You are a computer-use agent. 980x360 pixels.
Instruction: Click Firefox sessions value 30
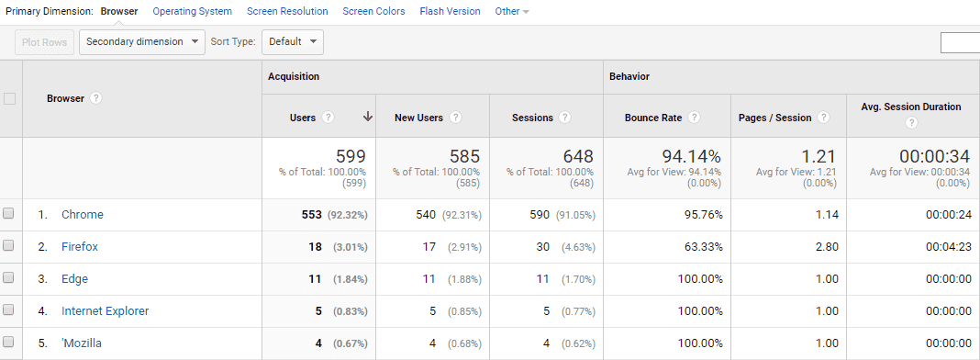543,247
